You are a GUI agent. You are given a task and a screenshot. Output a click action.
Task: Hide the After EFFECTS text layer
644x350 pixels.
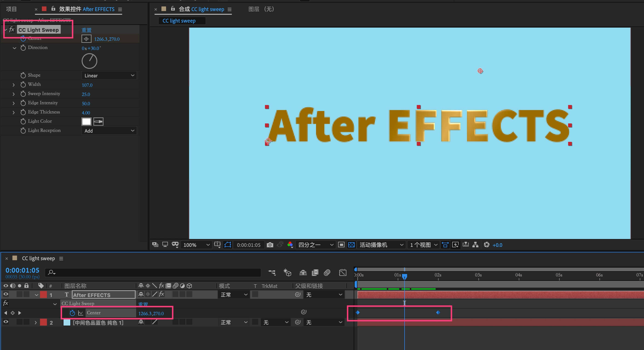[6, 295]
